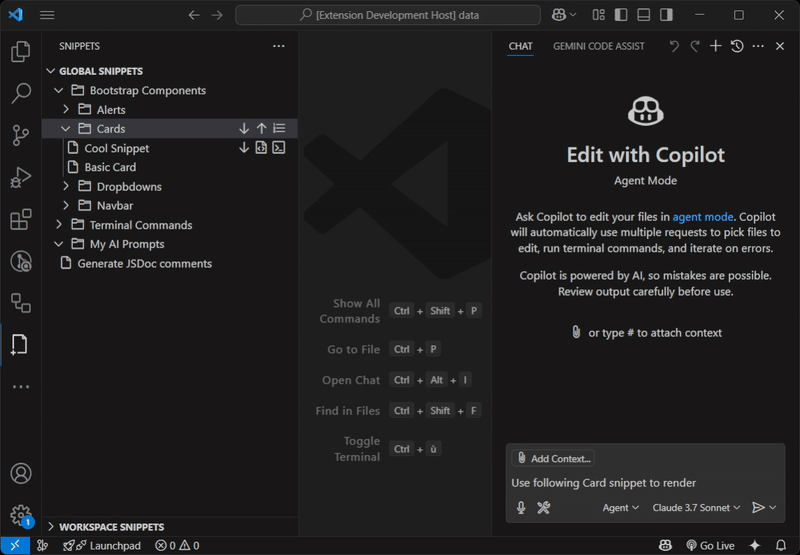The width and height of the screenshot is (800, 555).
Task: Open the Manage settings gear
Action: (20, 515)
